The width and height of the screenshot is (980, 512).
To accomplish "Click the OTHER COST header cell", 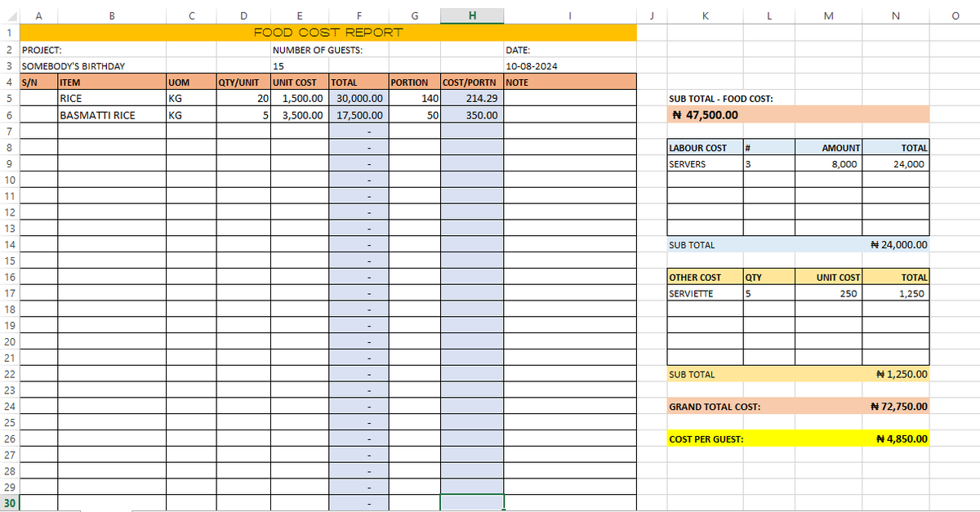I will click(x=705, y=277).
